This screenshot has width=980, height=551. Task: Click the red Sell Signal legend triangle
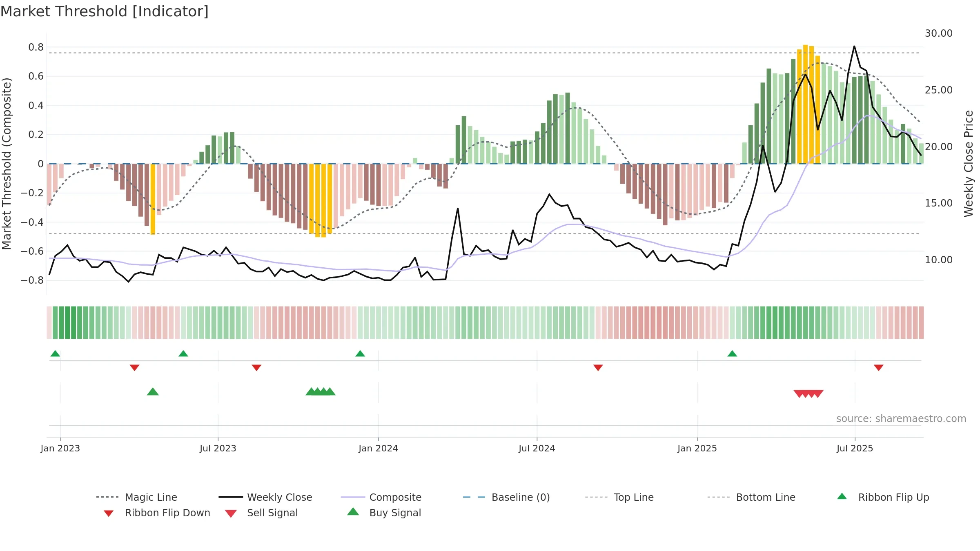tap(231, 513)
